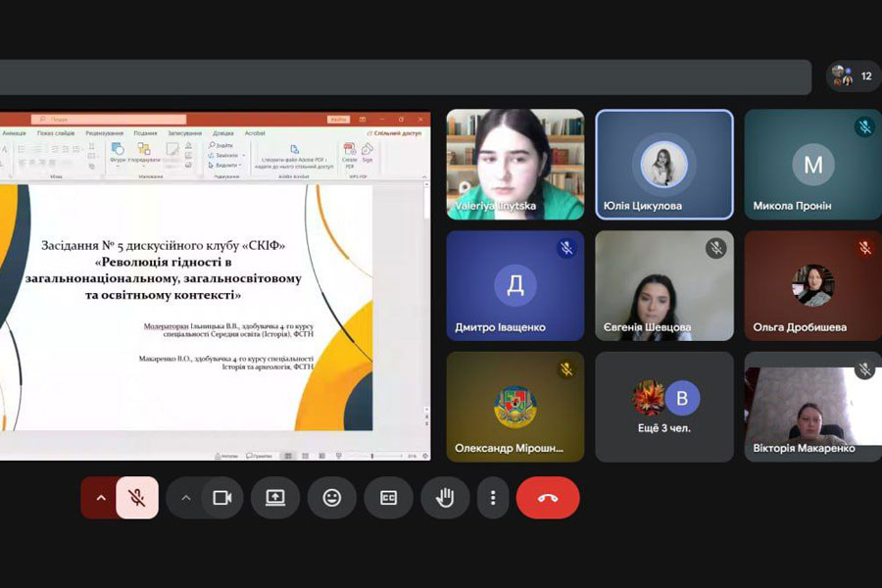Open the Виділити dropdown

click(224, 166)
